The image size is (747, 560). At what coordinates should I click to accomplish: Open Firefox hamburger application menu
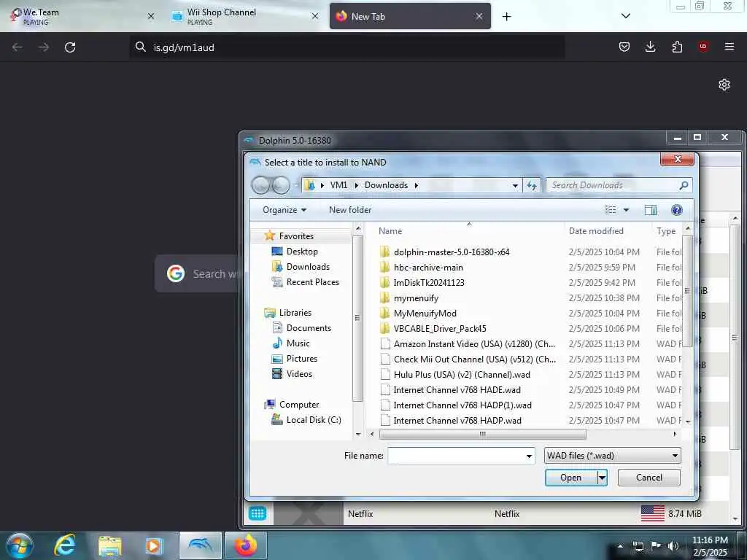coord(729,47)
